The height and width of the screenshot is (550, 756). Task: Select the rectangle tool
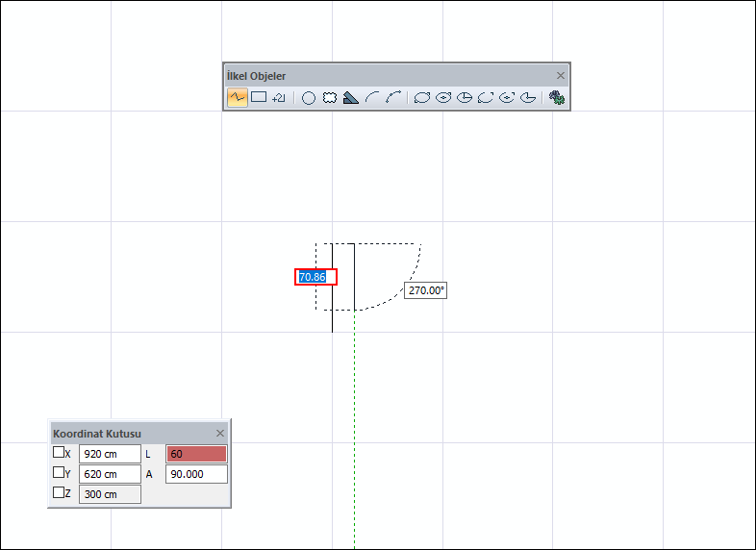click(259, 97)
